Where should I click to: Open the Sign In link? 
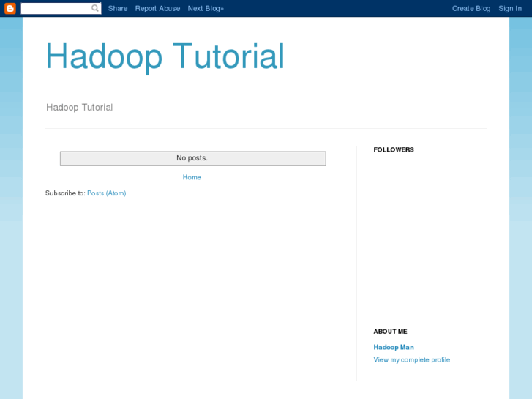(510, 9)
